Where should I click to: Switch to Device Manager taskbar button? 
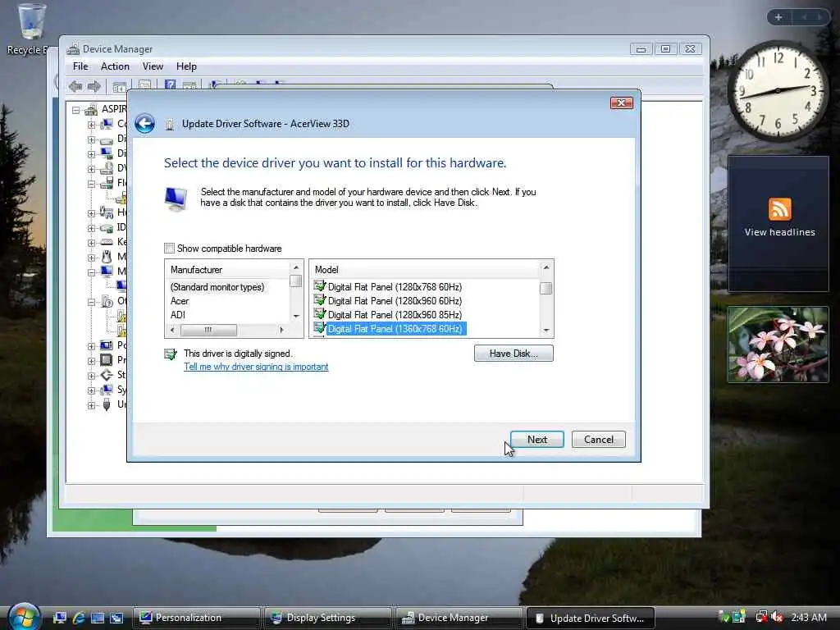(x=459, y=618)
